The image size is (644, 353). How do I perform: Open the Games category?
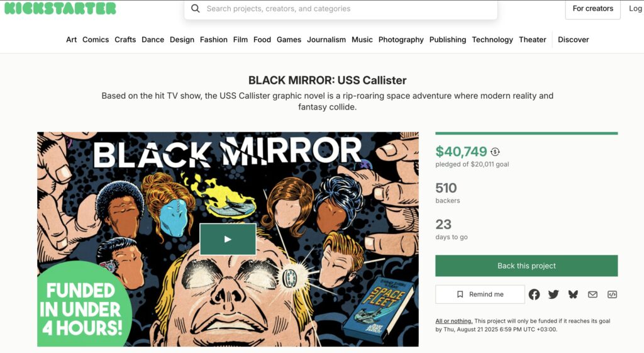(289, 40)
